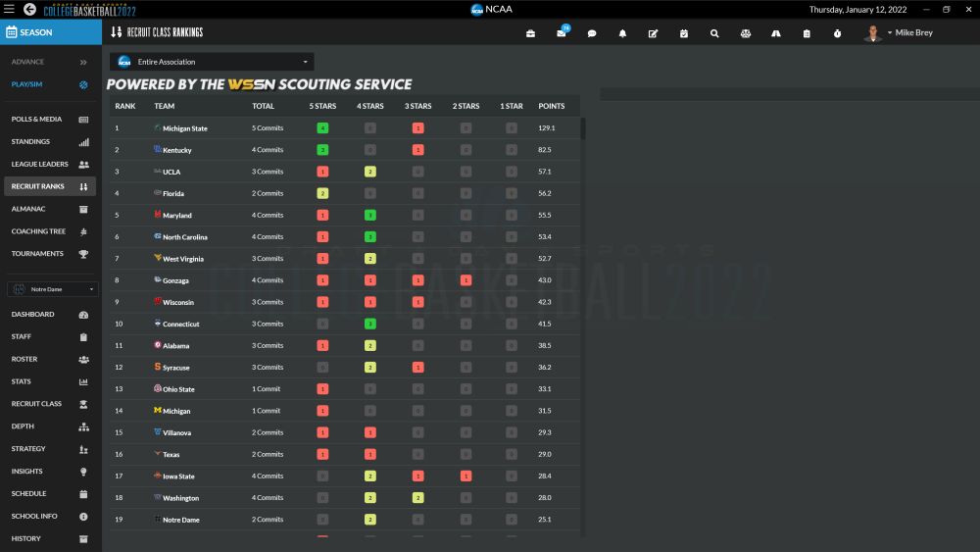Image resolution: width=980 pixels, height=552 pixels.
Task: Open the chat speech bubble icon
Action: pyautogui.click(x=592, y=33)
